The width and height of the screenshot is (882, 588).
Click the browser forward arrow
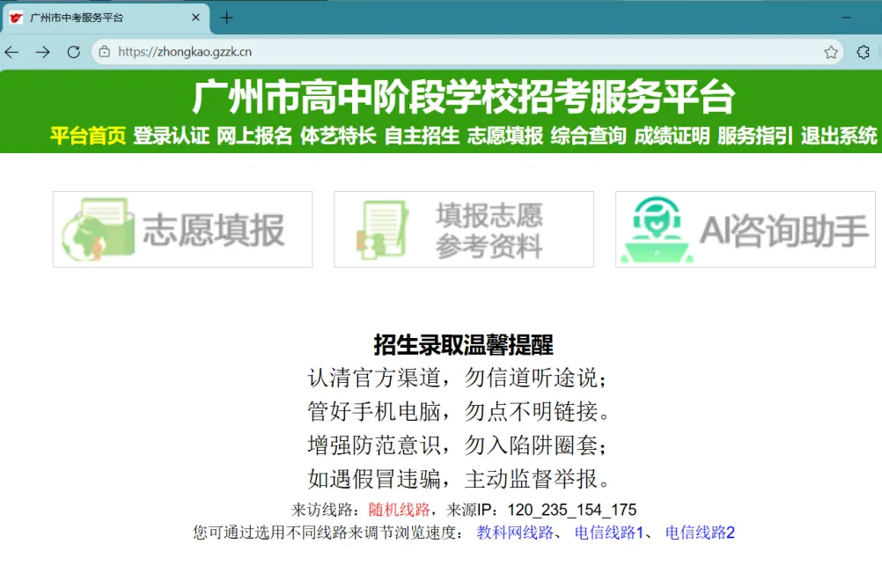[43, 52]
